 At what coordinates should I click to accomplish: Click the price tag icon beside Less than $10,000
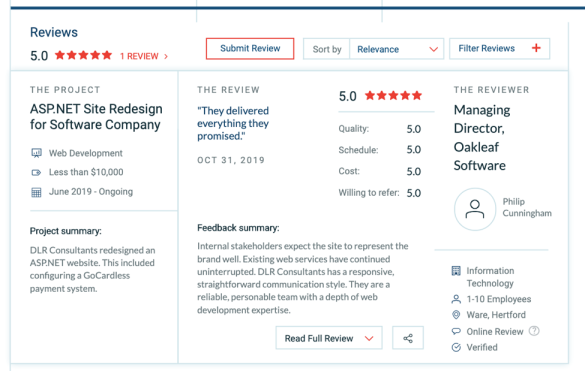coord(36,172)
